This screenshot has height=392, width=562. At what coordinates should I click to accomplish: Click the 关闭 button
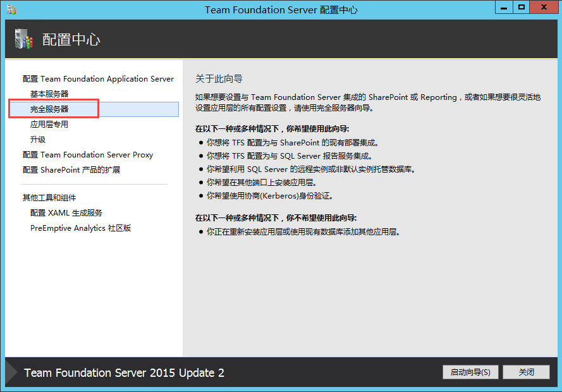click(526, 372)
